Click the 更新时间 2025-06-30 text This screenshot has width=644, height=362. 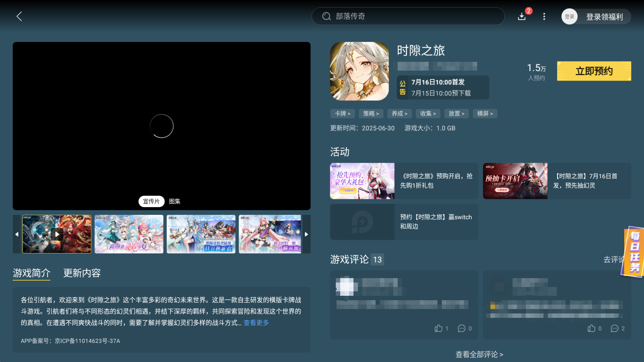click(x=362, y=128)
